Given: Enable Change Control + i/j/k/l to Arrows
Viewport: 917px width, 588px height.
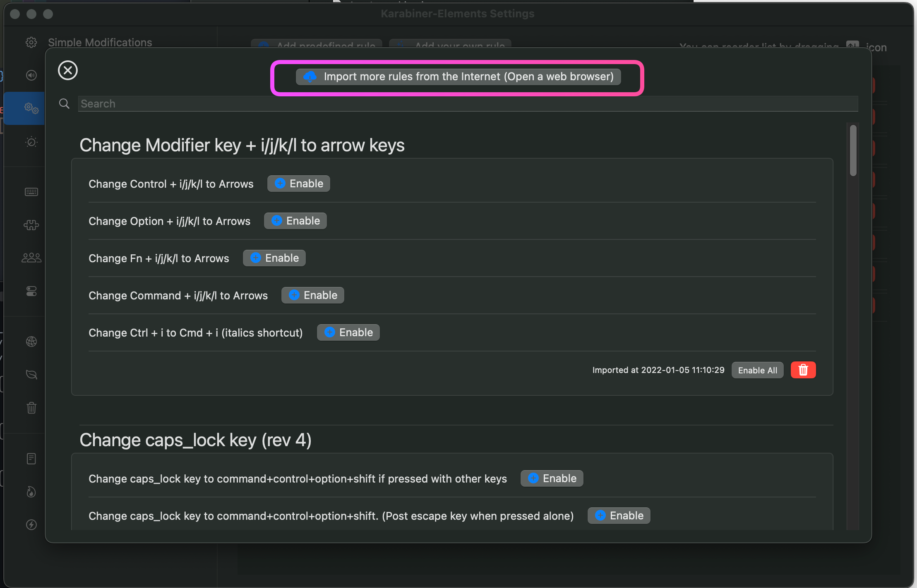Looking at the screenshot, I should coord(298,184).
